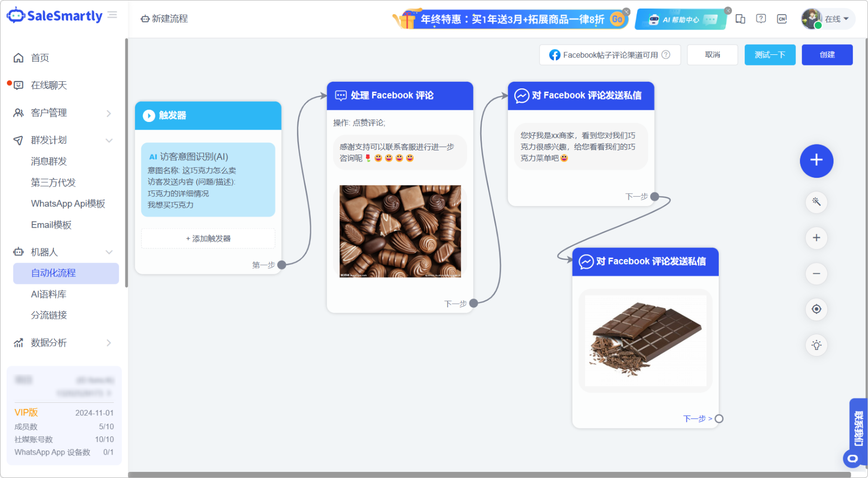This screenshot has height=478, width=868.
Task: Click the magic wand auto-layout icon
Action: (816, 202)
